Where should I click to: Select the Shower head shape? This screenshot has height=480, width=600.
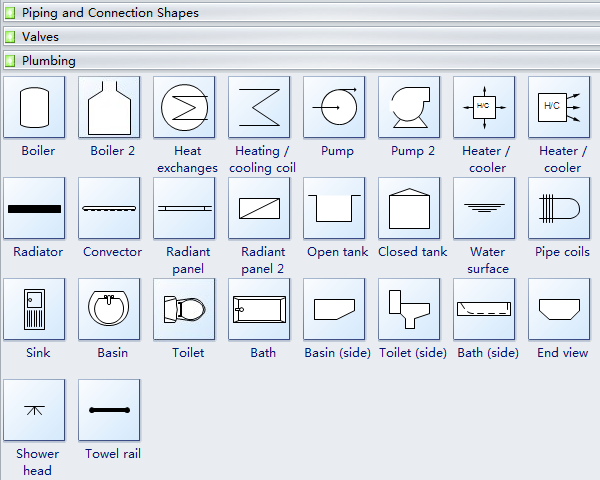(34, 410)
